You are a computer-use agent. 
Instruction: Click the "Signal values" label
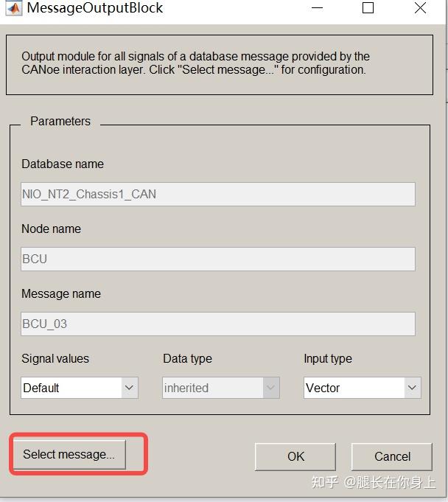[x=55, y=358]
